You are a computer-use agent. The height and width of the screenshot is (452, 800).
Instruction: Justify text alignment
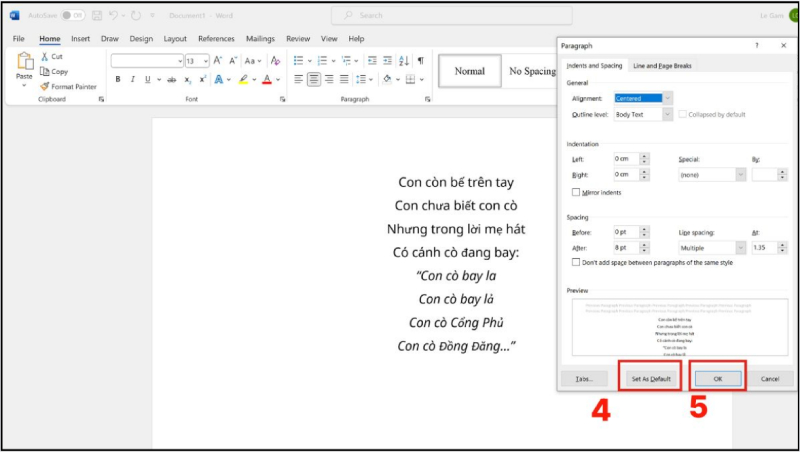click(x=344, y=80)
